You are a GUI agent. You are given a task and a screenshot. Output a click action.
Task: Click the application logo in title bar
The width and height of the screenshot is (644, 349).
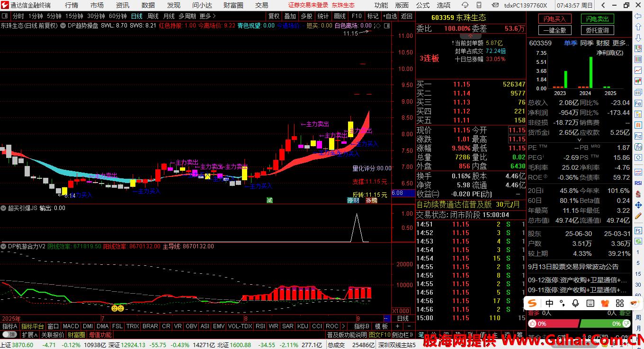[5, 5]
